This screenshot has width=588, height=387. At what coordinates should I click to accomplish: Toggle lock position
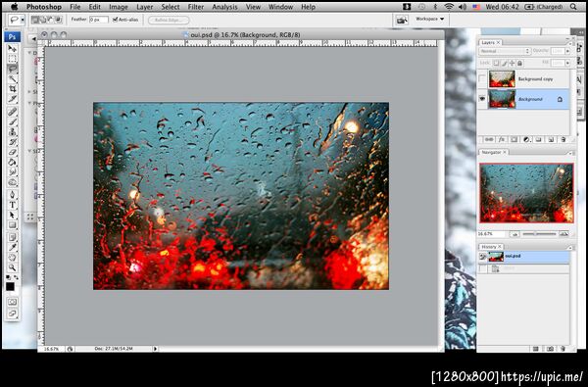point(513,64)
